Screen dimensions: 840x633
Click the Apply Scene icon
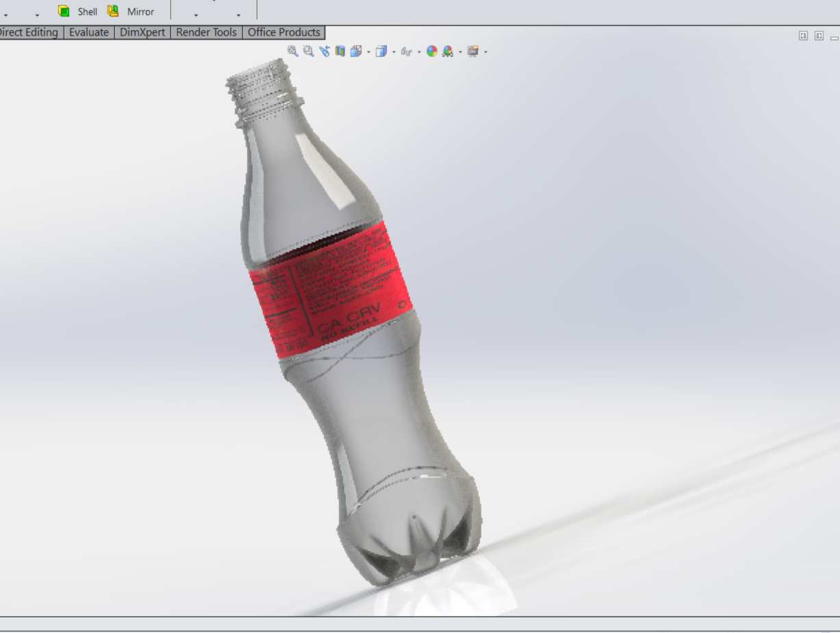point(448,51)
